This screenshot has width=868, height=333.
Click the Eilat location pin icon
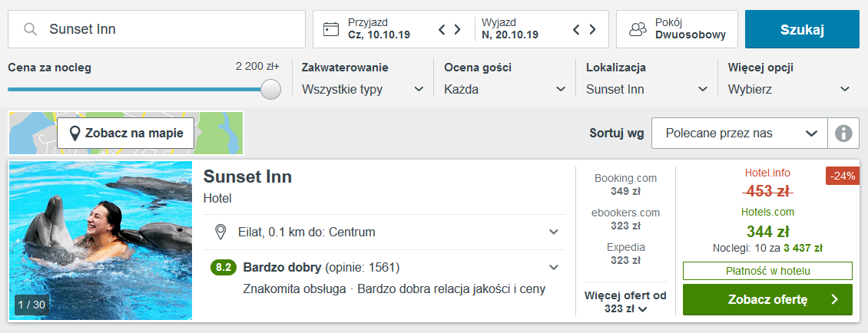tap(220, 232)
